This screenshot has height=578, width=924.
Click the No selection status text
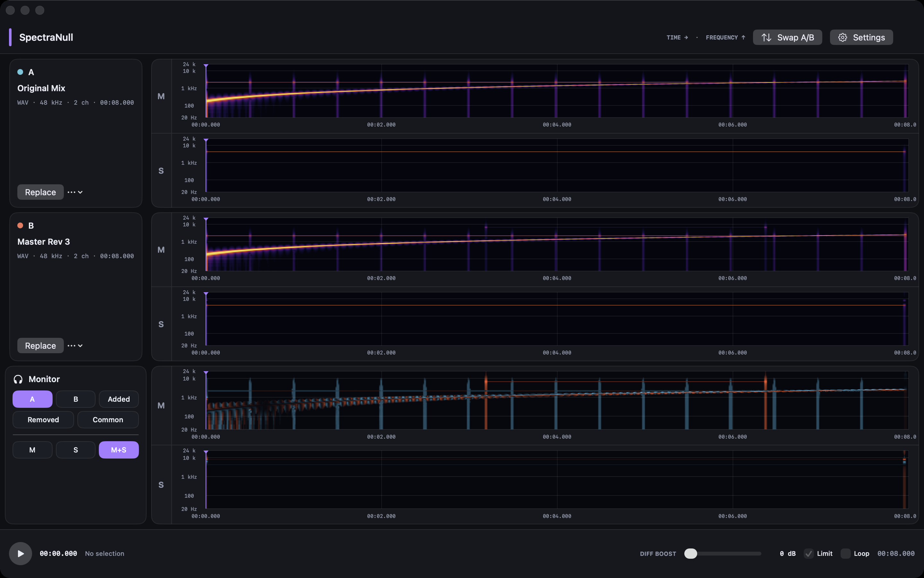point(105,554)
